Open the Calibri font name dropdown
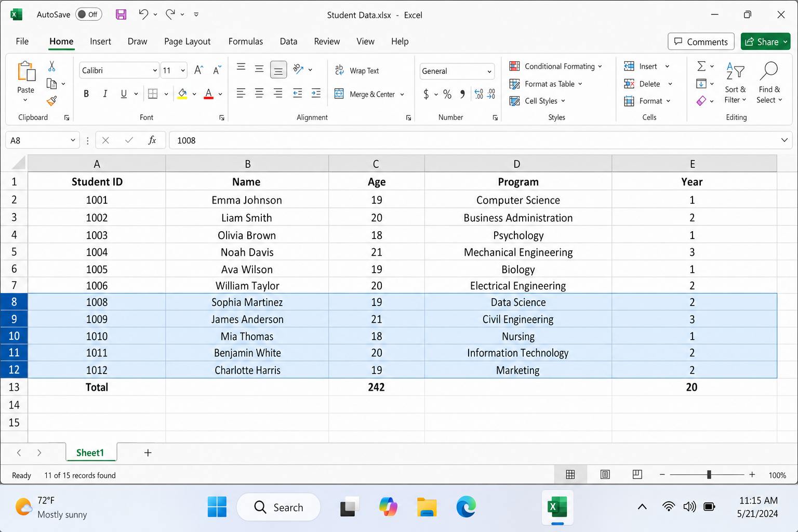This screenshot has height=532, width=798. pos(155,71)
